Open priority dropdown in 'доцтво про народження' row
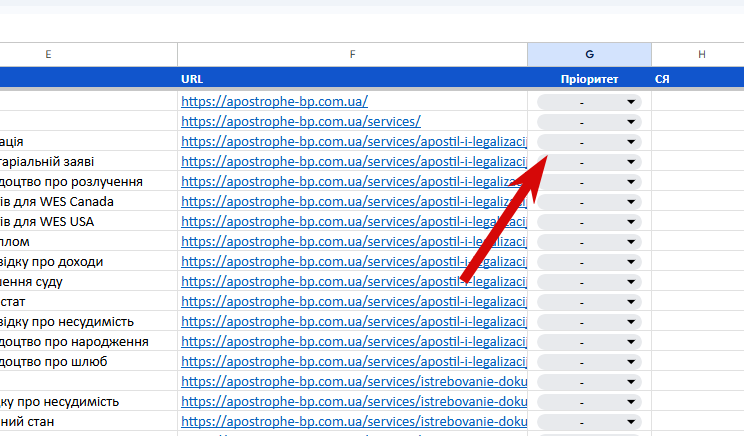This screenshot has height=436, width=744. 589,342
